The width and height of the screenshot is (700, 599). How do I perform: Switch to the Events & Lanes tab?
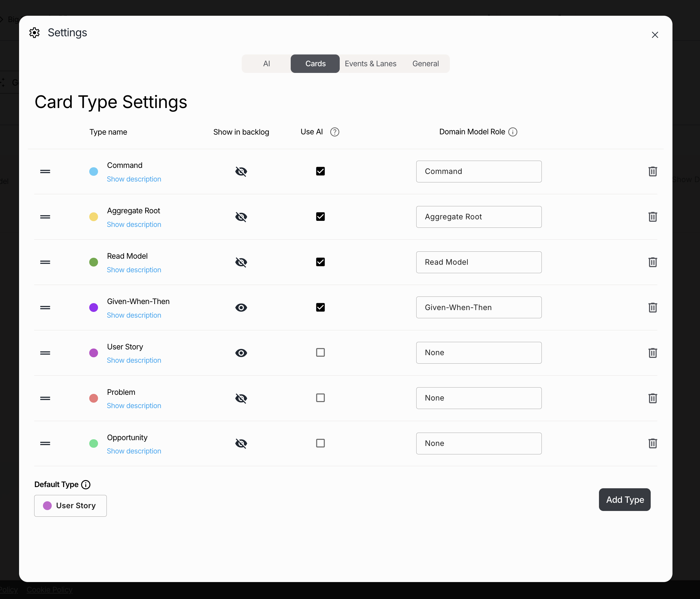[370, 64]
